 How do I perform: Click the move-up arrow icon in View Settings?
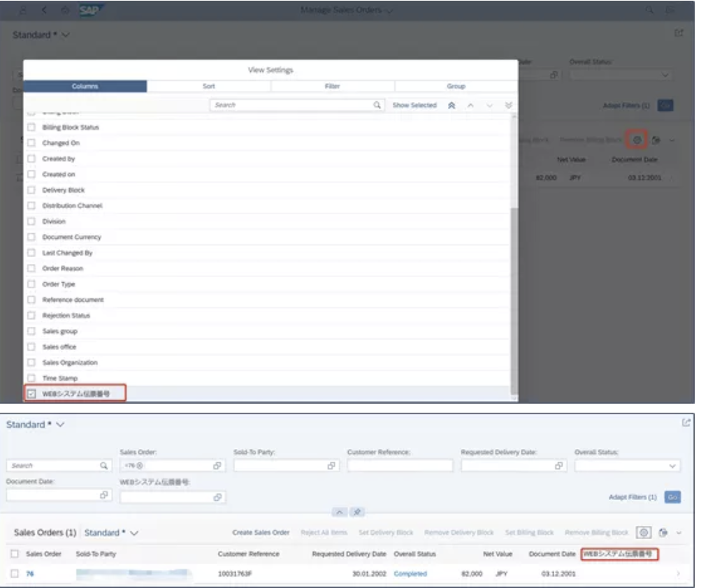pos(470,105)
